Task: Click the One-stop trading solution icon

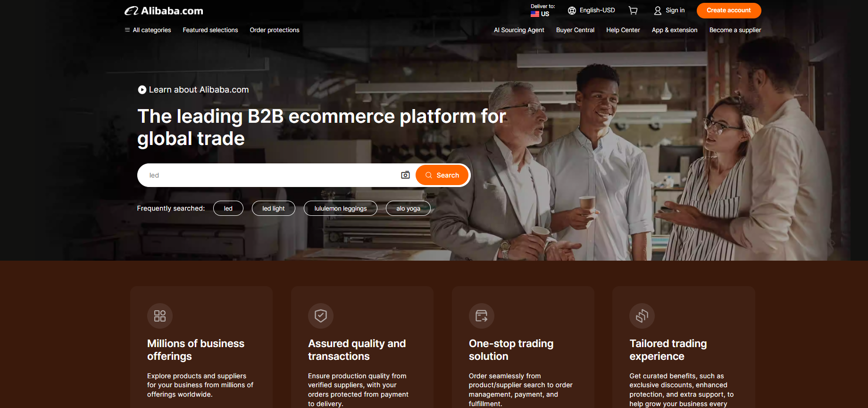Action: [x=482, y=316]
